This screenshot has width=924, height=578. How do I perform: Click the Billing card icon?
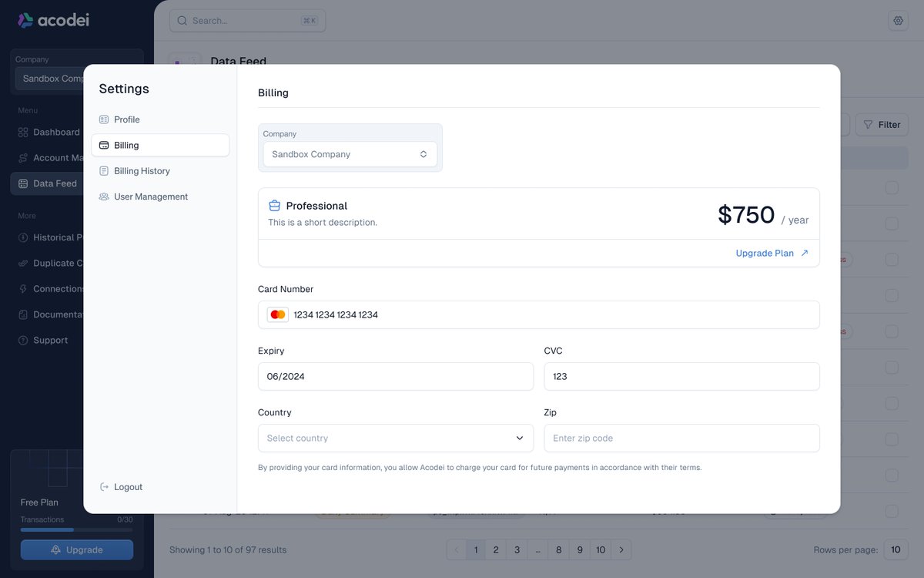(104, 145)
